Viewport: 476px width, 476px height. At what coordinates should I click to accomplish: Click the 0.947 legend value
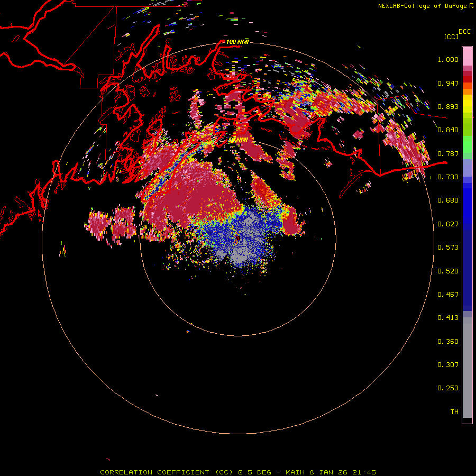(448, 83)
